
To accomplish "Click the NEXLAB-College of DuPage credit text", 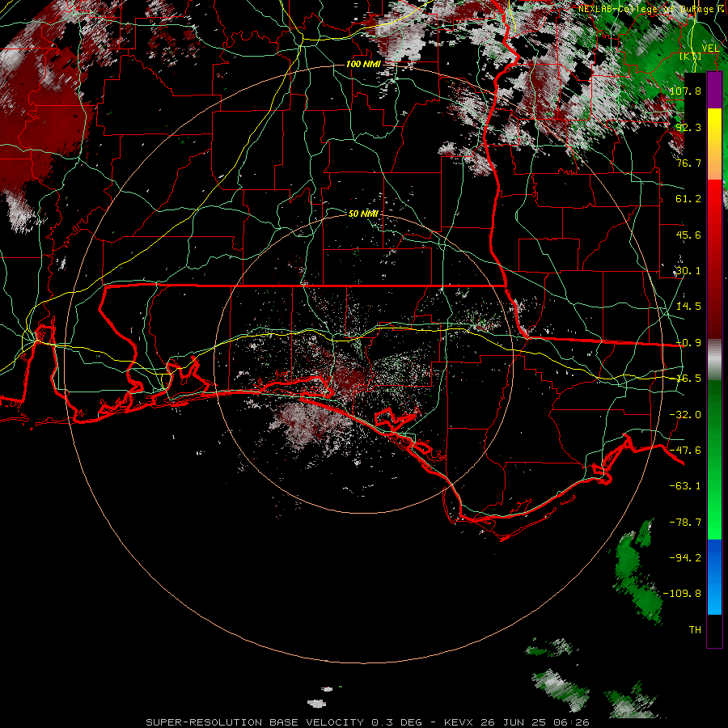I will pyautogui.click(x=652, y=9).
